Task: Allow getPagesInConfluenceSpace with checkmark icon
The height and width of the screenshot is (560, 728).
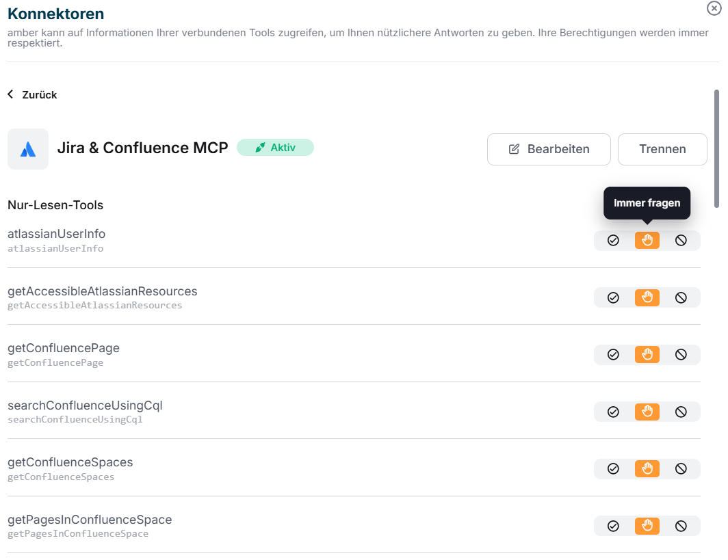Action: tap(613, 526)
